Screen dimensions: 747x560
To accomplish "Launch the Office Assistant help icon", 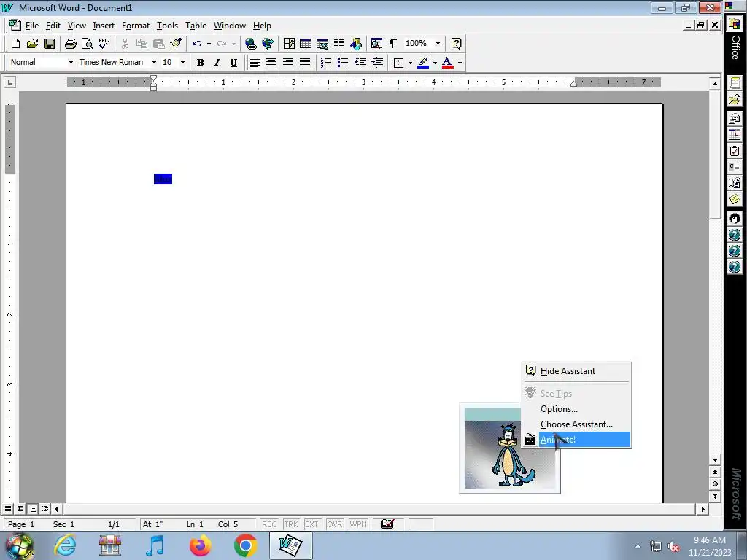I will (456, 44).
